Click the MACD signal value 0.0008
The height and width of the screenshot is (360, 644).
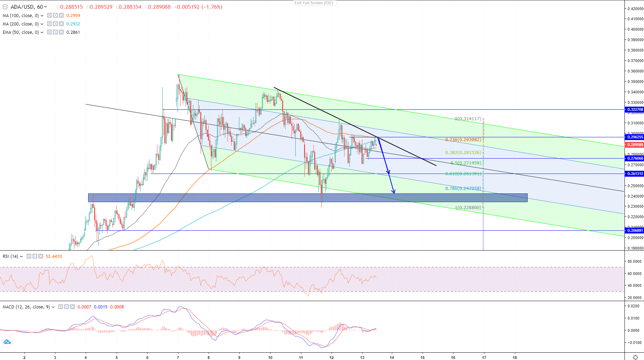click(x=117, y=307)
